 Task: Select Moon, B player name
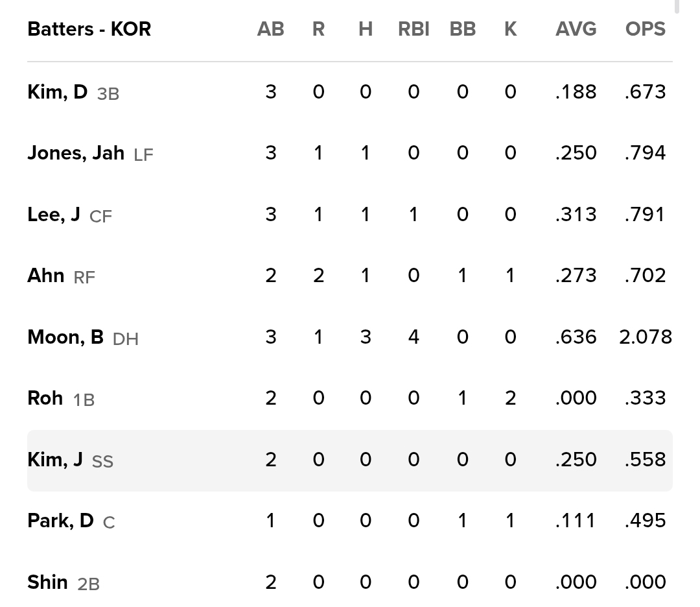65,337
